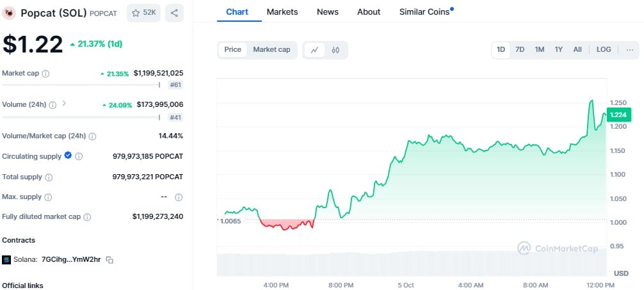Viewport: 644px width, 290px height.
Task: Show info for Circulating supply
Action: tap(79, 156)
